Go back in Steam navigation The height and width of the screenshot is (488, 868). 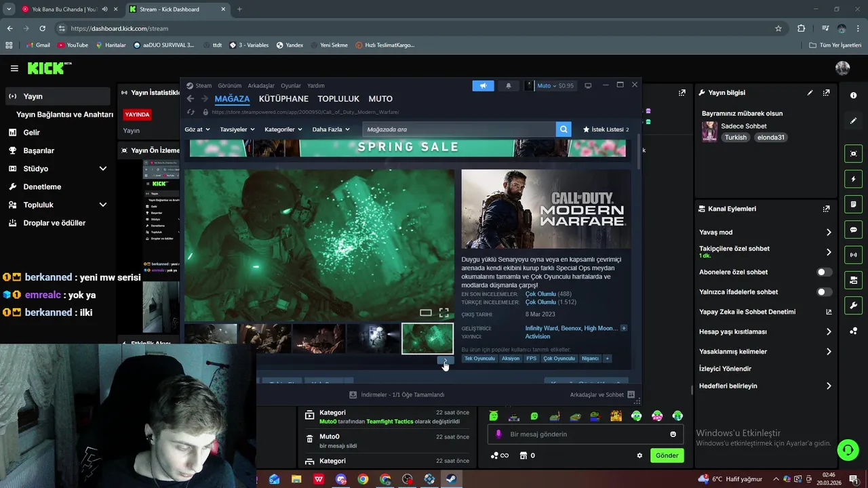point(191,99)
